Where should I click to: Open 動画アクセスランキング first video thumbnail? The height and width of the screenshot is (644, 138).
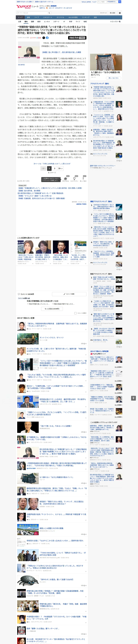(x=119, y=279)
